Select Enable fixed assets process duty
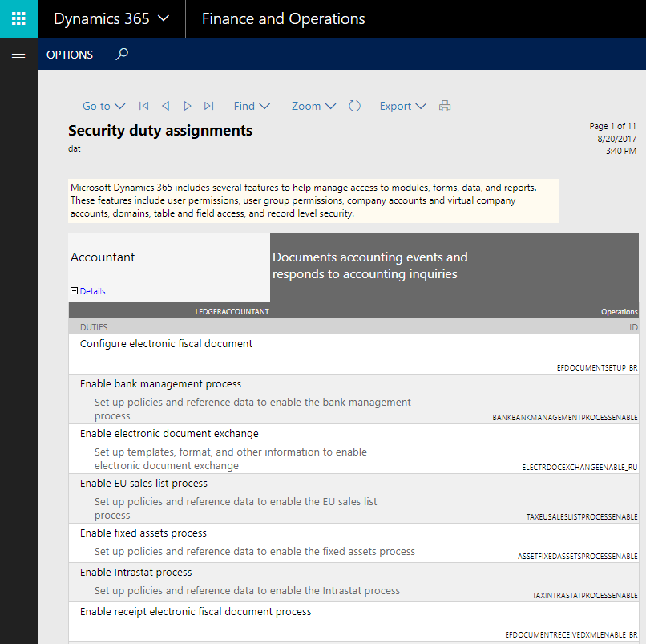This screenshot has height=644, width=646. (x=143, y=533)
